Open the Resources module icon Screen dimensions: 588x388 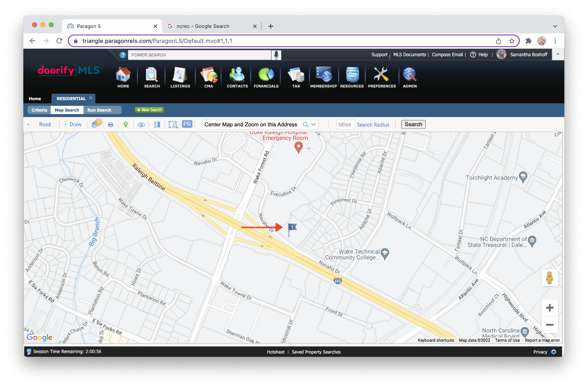pos(352,77)
